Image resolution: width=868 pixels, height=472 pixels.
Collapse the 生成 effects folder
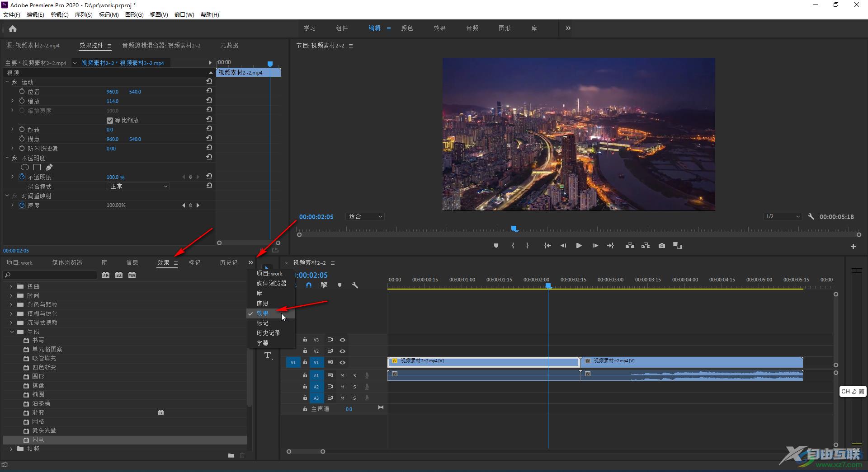[x=11, y=332]
